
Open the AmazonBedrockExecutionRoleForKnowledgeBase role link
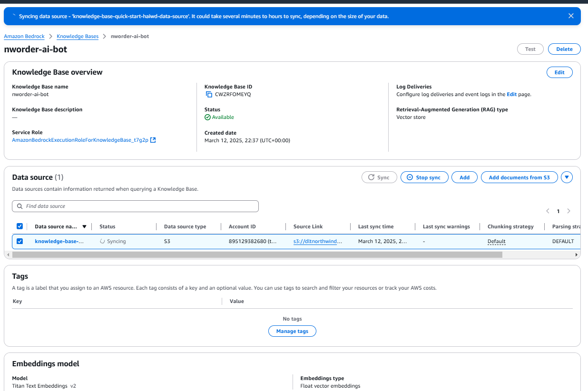(80, 140)
